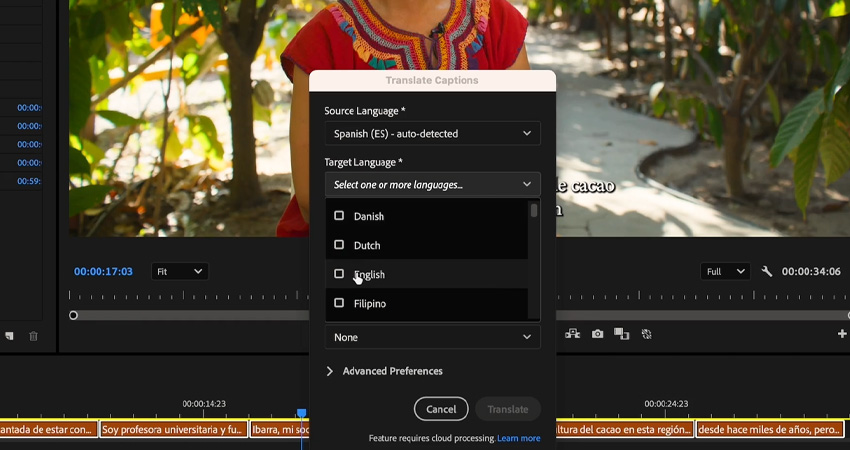The image size is (850, 450).
Task: Toggle the proxies icon
Action: coord(646,334)
